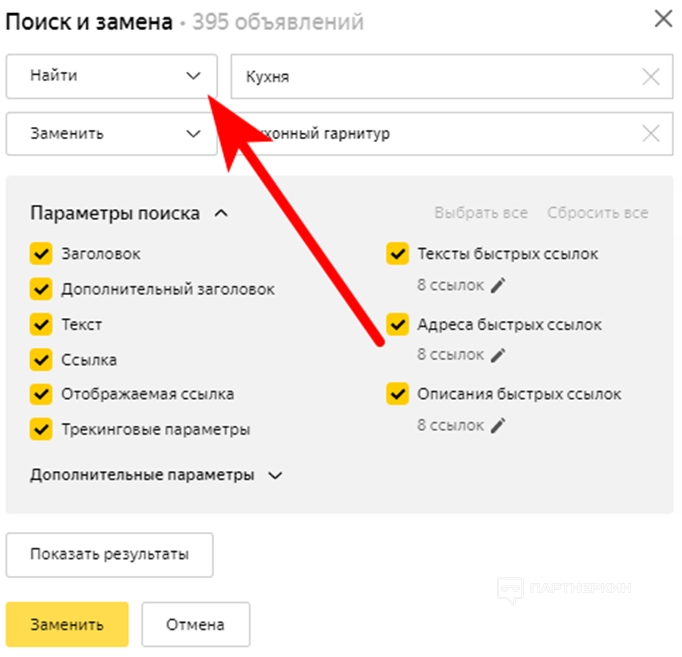Click Сбросить все link
Viewport: 682px width, 657px height.
tap(597, 213)
